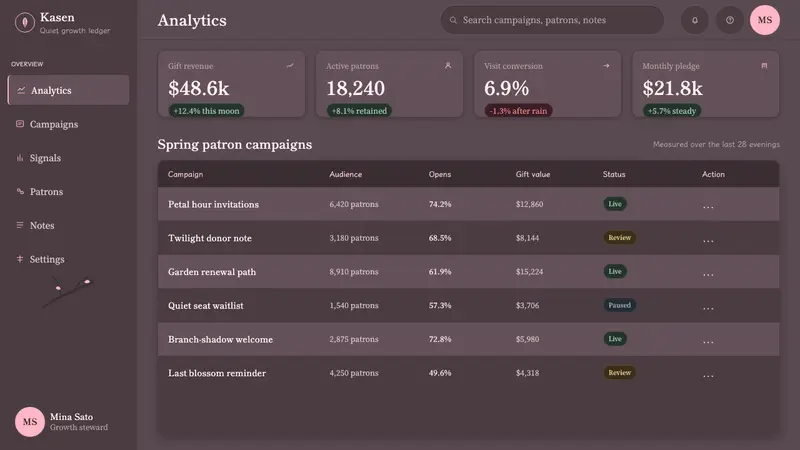Open the Campaigns section
Image resolution: width=800 pixels, height=450 pixels.
(68, 124)
